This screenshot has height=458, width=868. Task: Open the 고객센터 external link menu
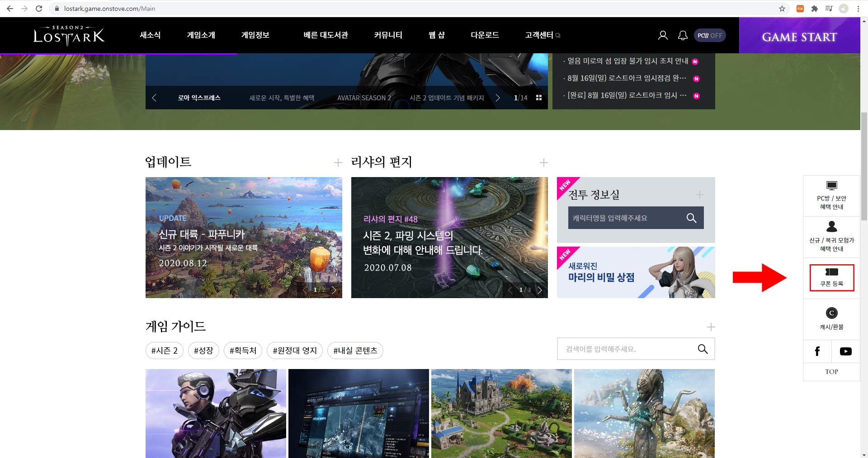pyautogui.click(x=542, y=35)
